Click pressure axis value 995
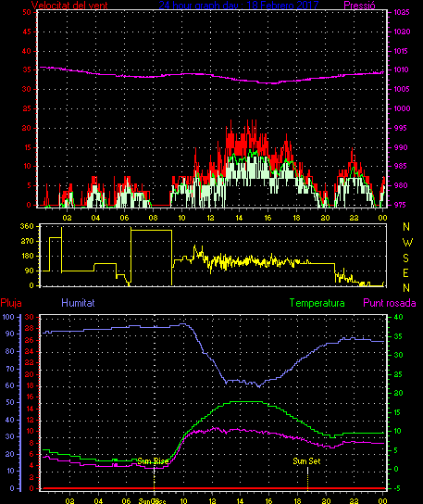Image resolution: width=423 pixels, height=504 pixels. pos(400,128)
